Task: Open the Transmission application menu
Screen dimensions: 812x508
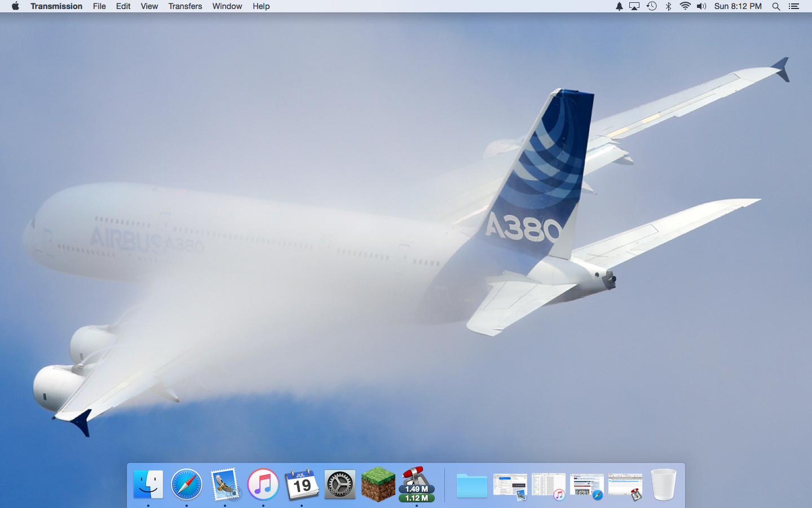Action: 56,6
